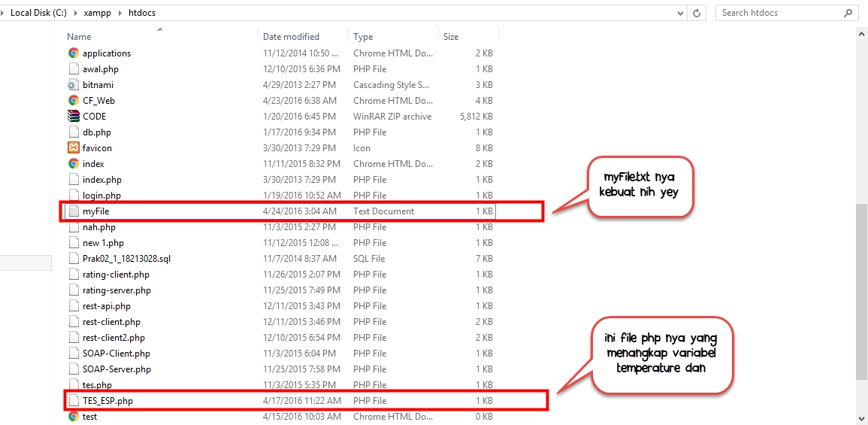Screen dimensions: 868x425
Task: Sort by the Type column header
Action: [363, 37]
